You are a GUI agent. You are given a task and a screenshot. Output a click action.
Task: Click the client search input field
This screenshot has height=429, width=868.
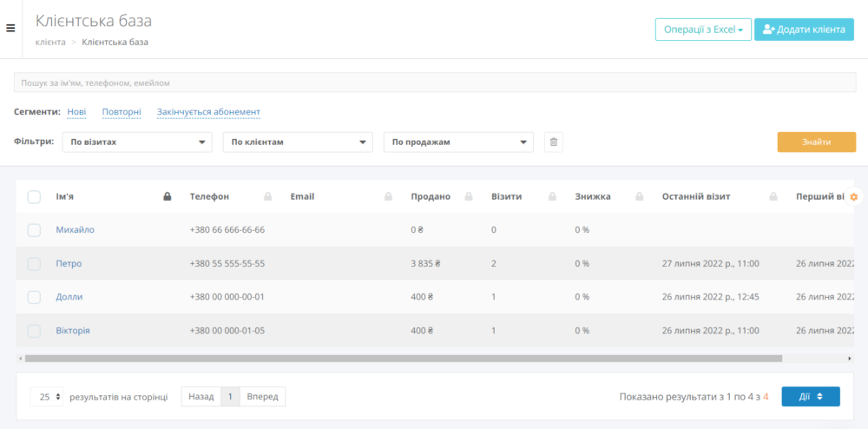[x=434, y=82]
